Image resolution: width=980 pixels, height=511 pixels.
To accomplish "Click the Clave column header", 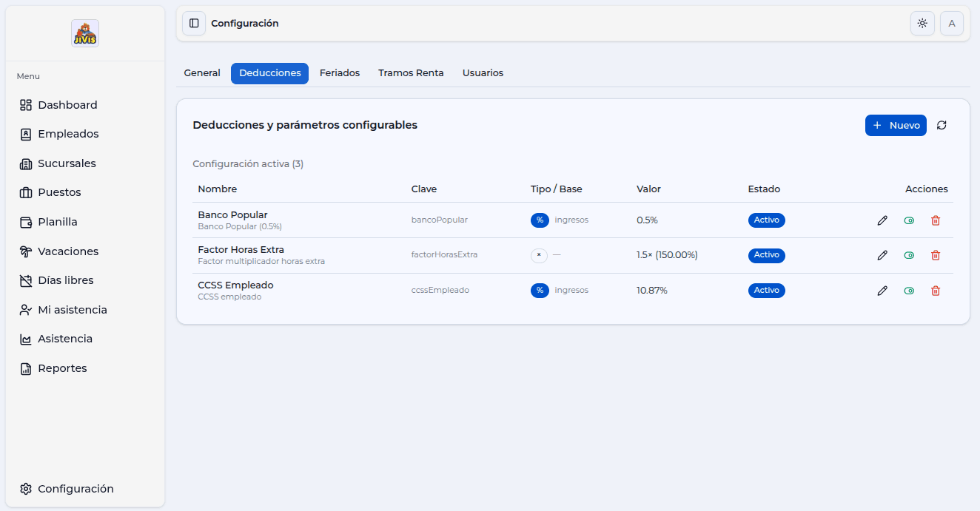I will 424,189.
